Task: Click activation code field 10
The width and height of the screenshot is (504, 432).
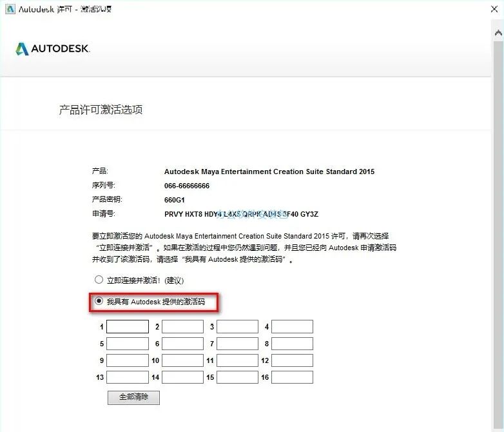Action: (182, 360)
